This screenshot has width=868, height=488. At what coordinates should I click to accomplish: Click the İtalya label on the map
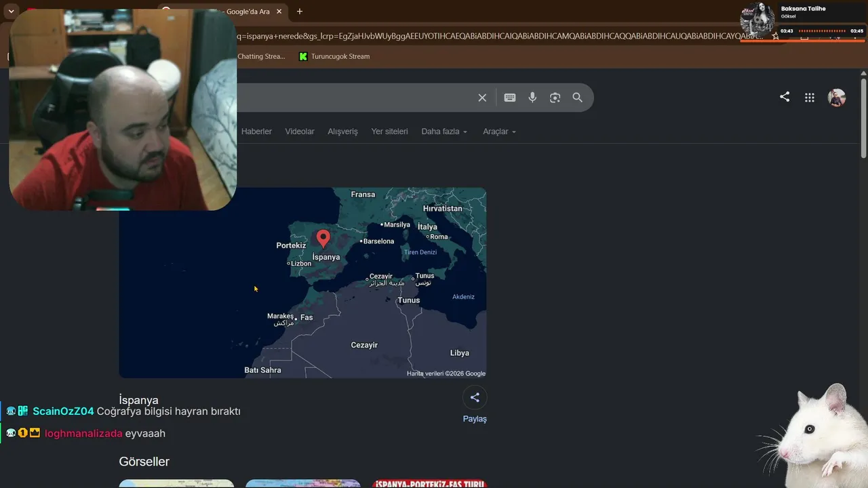click(x=427, y=227)
